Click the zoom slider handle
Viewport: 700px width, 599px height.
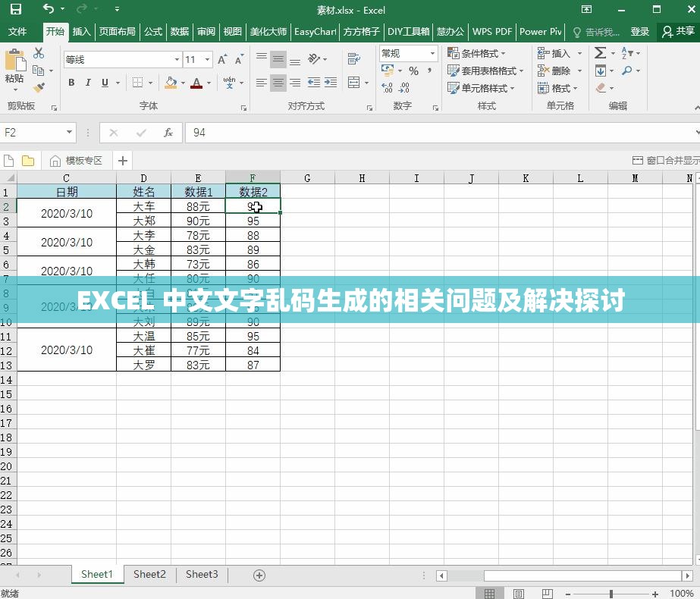pos(611,594)
